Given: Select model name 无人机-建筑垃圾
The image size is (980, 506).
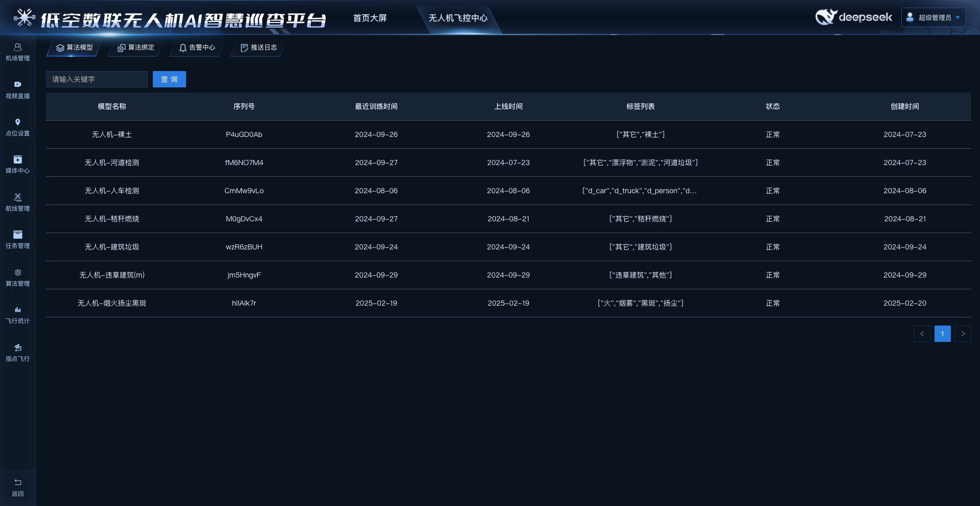Looking at the screenshot, I should point(112,247).
